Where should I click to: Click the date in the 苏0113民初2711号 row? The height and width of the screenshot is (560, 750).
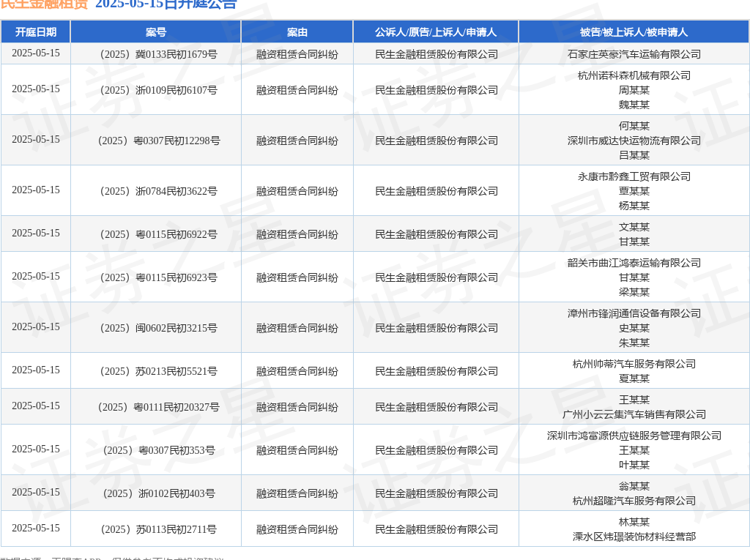[x=36, y=529]
